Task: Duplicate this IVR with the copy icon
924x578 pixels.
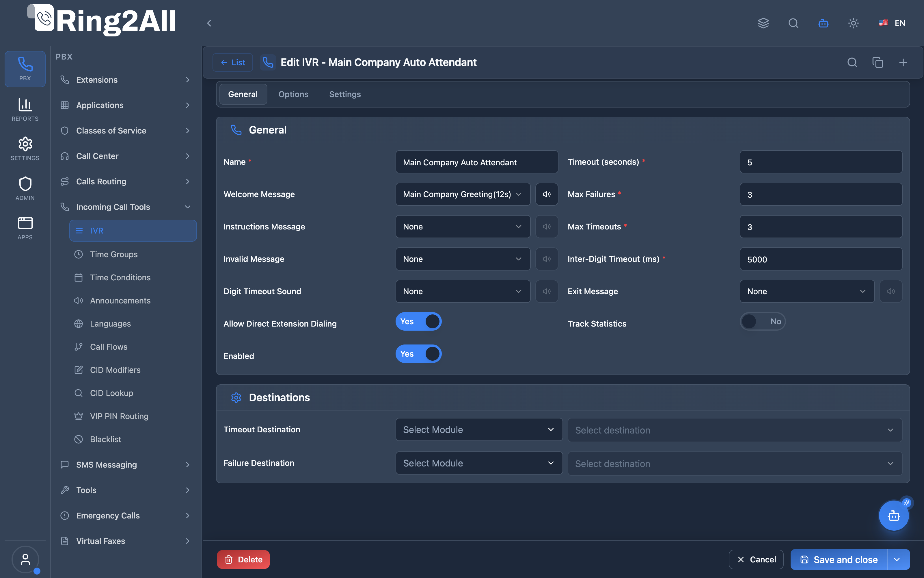Action: [x=878, y=62]
